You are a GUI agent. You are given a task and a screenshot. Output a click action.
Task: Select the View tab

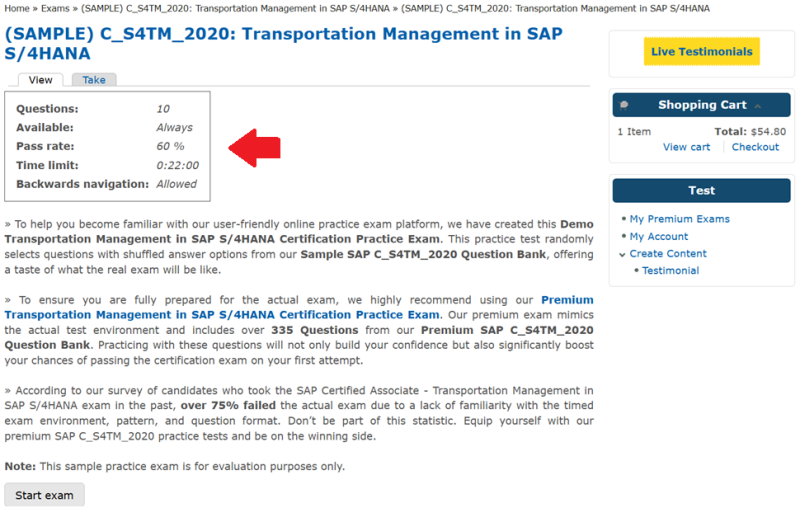(40, 80)
